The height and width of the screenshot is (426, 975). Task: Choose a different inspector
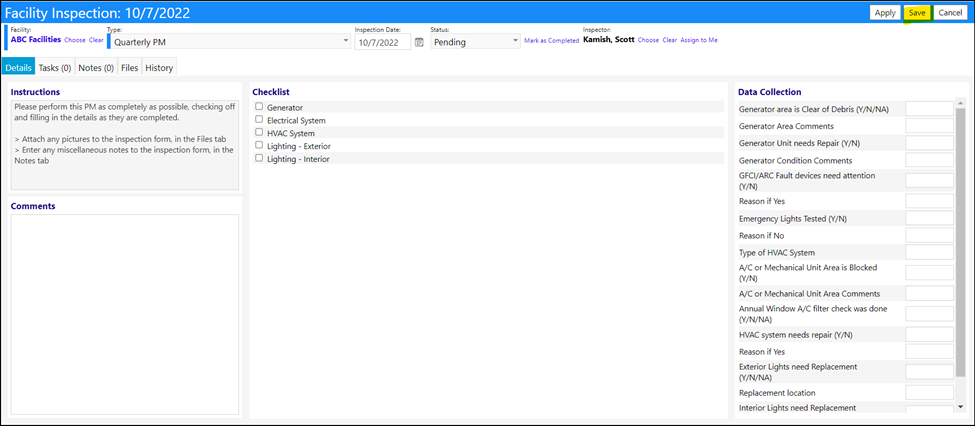click(x=648, y=40)
